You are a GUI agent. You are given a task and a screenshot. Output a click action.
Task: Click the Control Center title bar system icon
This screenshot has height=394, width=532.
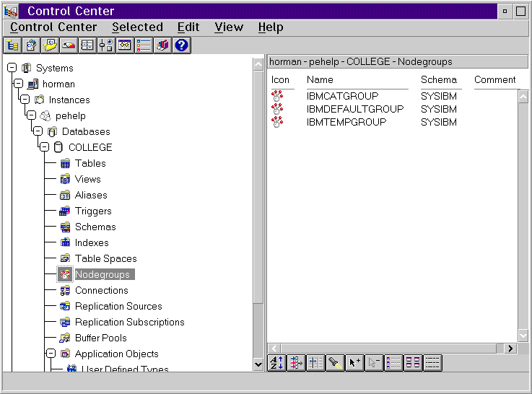pos(11,12)
